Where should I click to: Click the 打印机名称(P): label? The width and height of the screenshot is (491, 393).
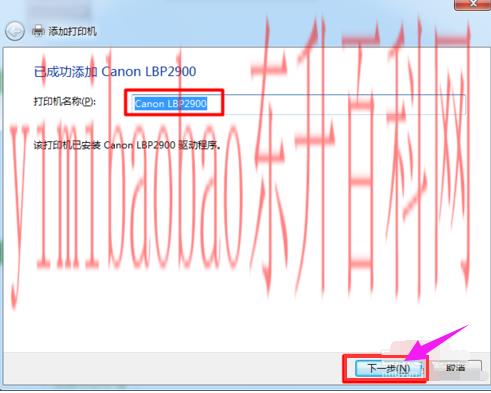click(x=65, y=101)
